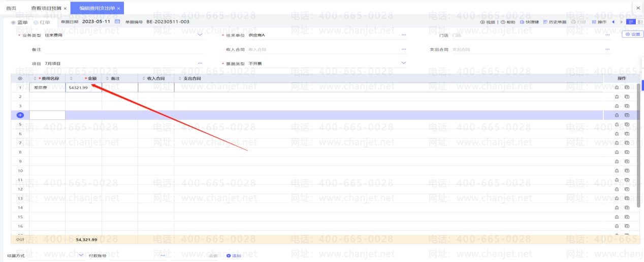Open the 支出合同 header lookup ellipsis
Image resolution: width=644 pixels, height=262 pixels.
point(607,49)
